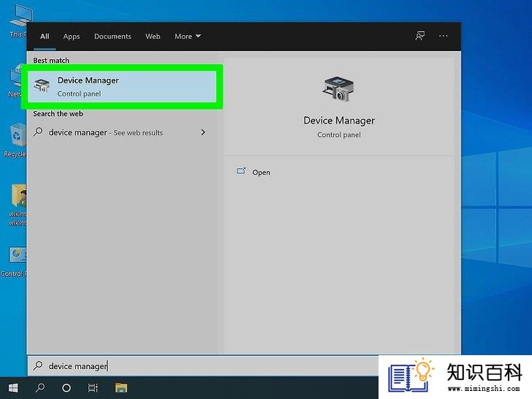Viewport: 532px width, 399px height.
Task: Click Open in the right pane
Action: click(262, 172)
